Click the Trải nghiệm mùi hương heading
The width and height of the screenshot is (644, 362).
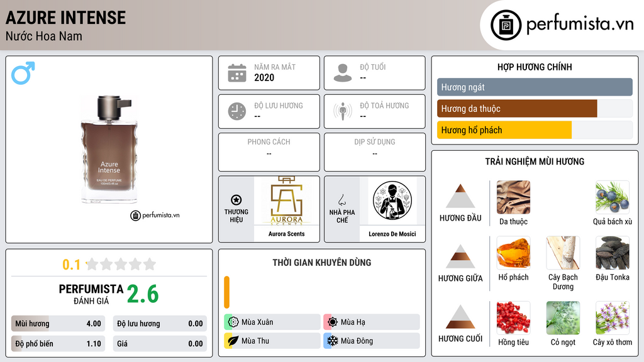(535, 162)
